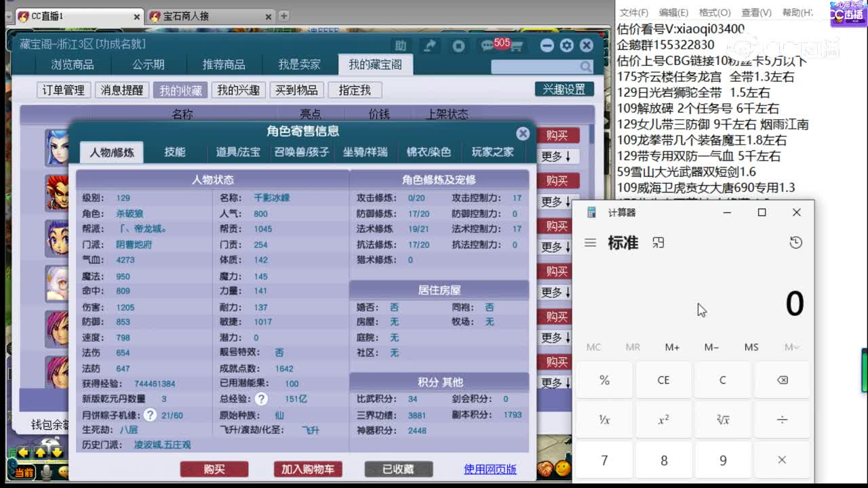This screenshot has width=868, height=488.
Task: Click the shopping cart icon in 藏宝阁 titlebar
Action: pos(515,43)
